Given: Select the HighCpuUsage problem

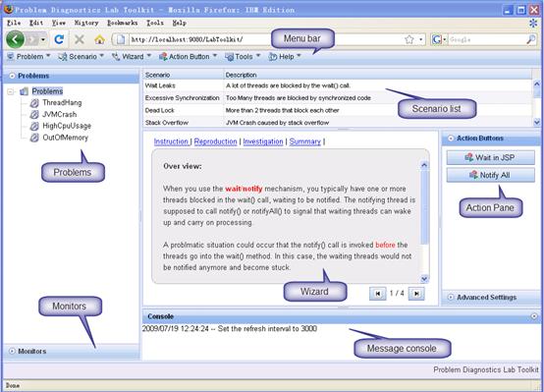Looking at the screenshot, I should tap(67, 126).
